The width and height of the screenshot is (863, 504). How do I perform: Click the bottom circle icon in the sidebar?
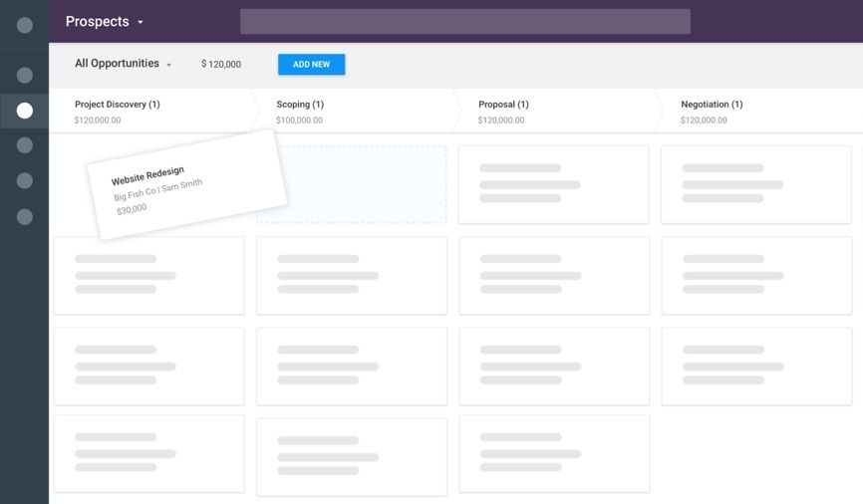coord(25,217)
